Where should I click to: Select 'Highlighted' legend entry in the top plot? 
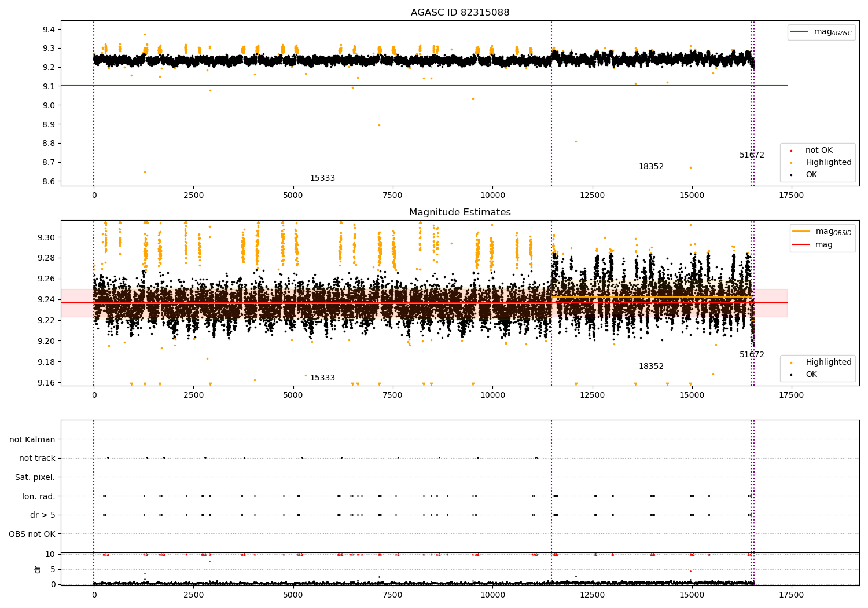click(x=828, y=163)
